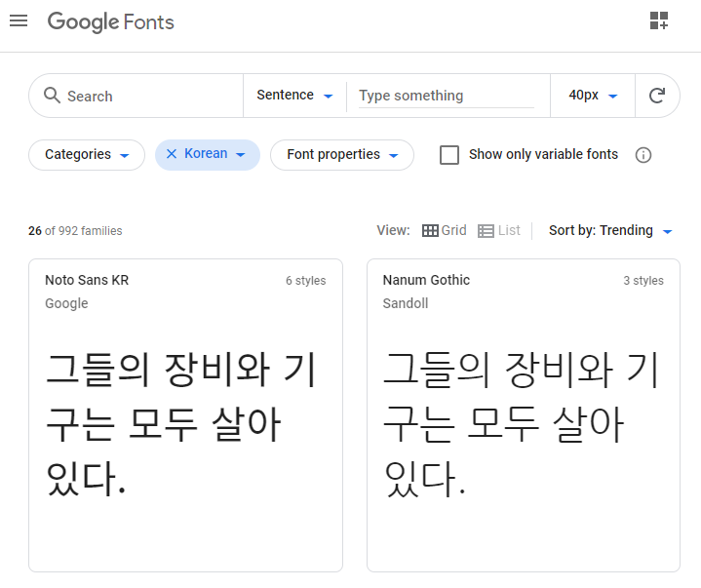701x588 pixels.
Task: Open the Sort by Trending dropdown
Action: [611, 231]
